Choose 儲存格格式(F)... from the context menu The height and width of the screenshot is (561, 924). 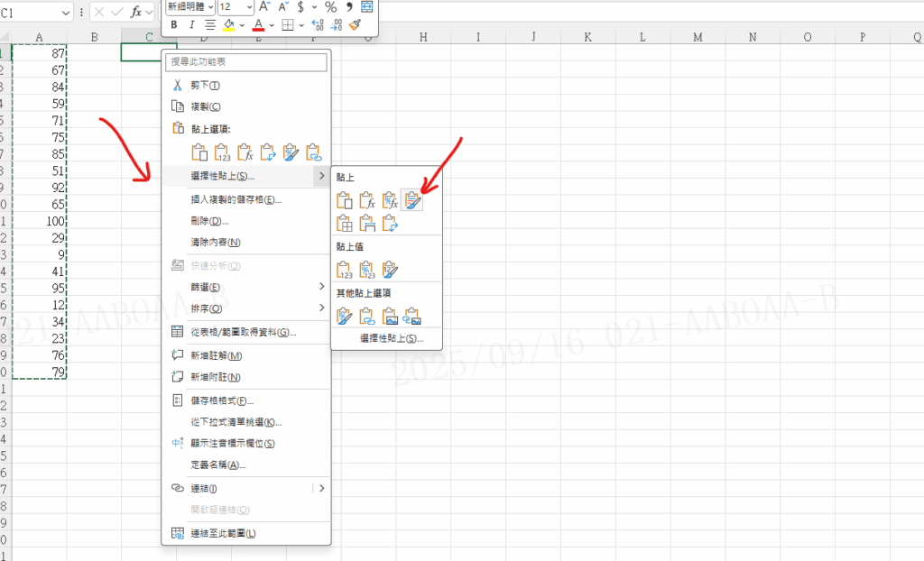[x=221, y=400]
